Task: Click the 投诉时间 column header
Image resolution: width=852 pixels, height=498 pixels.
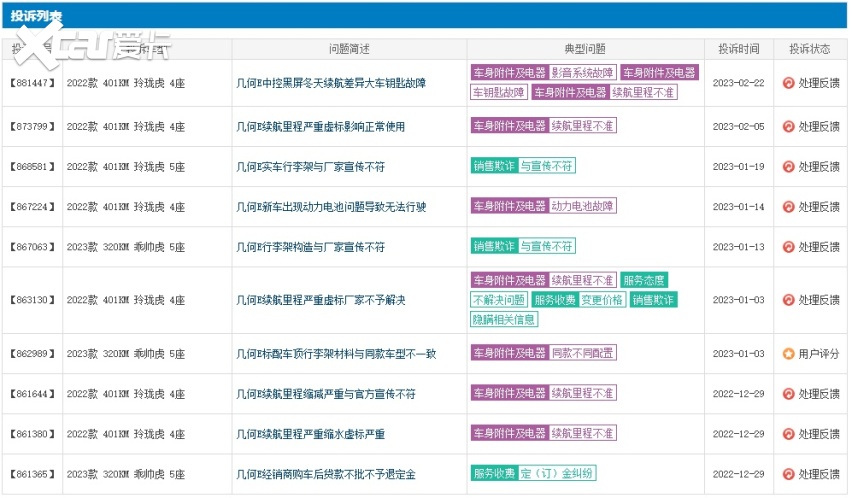Action: point(738,49)
